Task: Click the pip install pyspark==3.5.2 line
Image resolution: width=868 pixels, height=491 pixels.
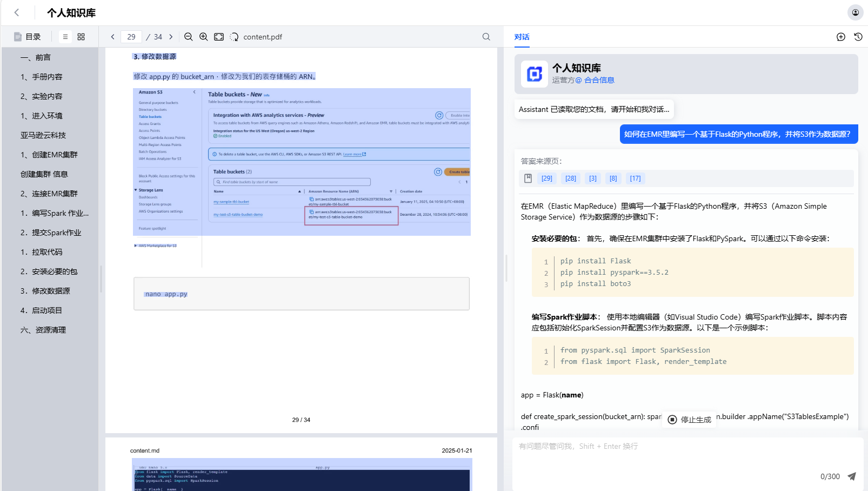Action: pos(615,273)
